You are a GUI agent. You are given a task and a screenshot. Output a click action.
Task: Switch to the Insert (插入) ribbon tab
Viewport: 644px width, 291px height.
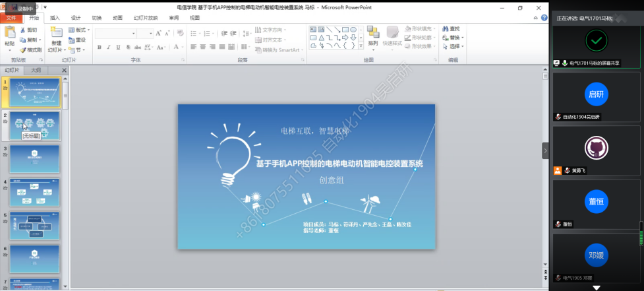55,18
